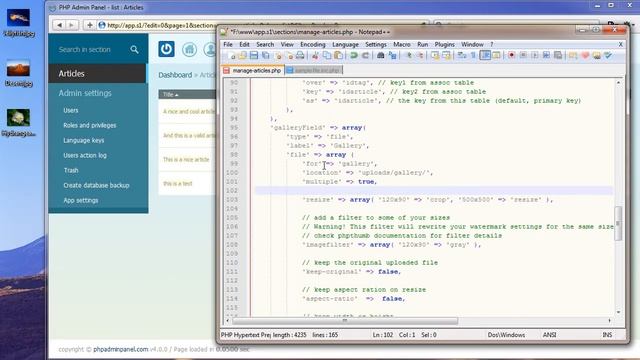Click the Paste clipboard icon
This screenshot has width=640, height=360.
point(338,56)
